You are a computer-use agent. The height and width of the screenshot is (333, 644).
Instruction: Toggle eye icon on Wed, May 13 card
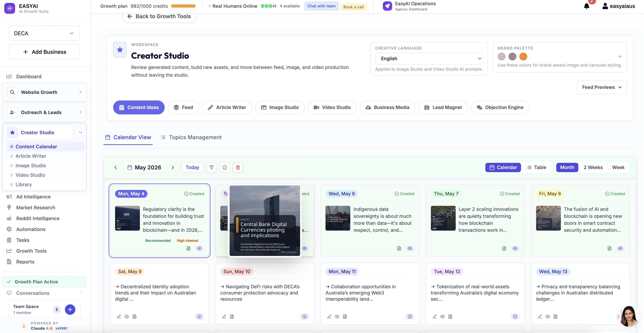548,317
